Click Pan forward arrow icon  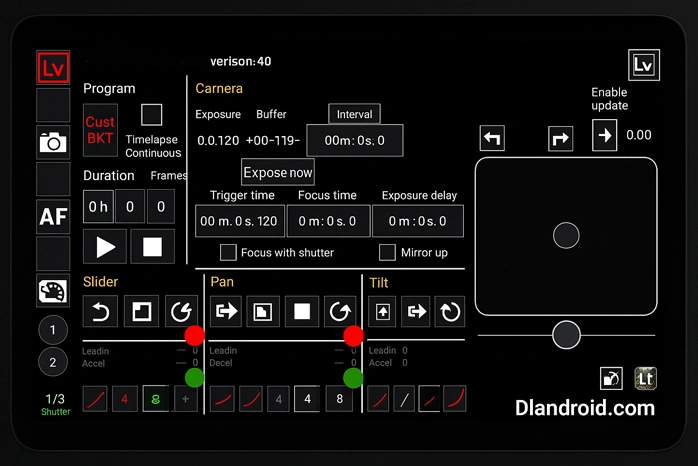click(226, 312)
